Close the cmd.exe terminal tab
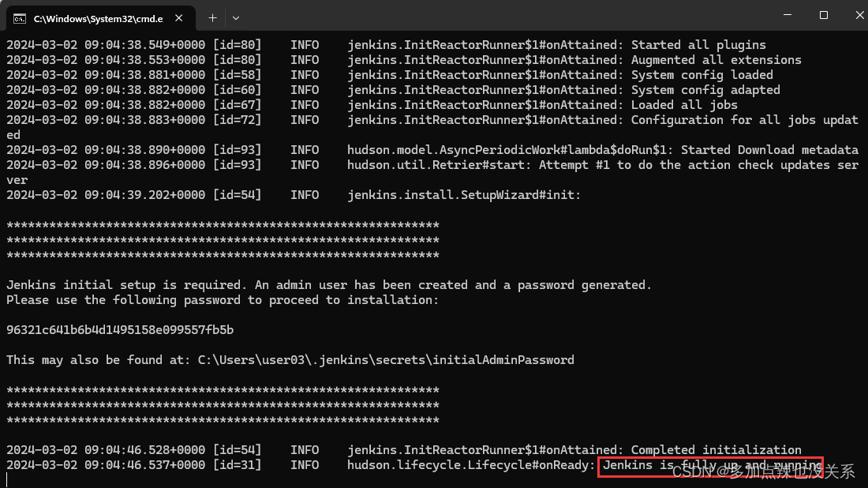Image resolution: width=868 pixels, height=488 pixels. [179, 18]
